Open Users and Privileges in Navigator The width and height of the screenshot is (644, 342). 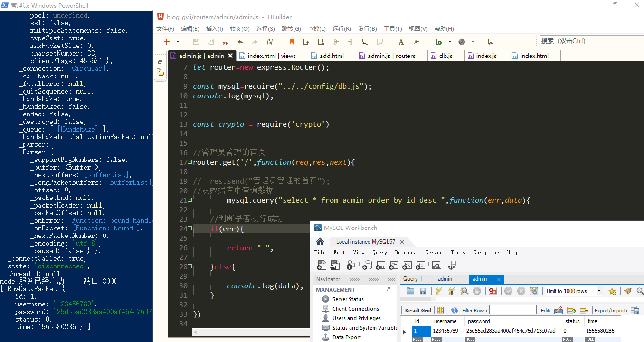[x=356, y=318]
